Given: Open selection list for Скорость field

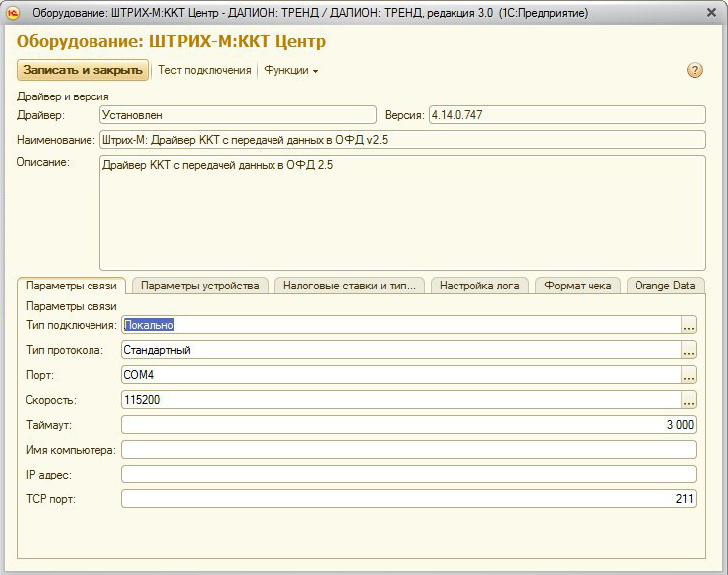Looking at the screenshot, I should 689,400.
